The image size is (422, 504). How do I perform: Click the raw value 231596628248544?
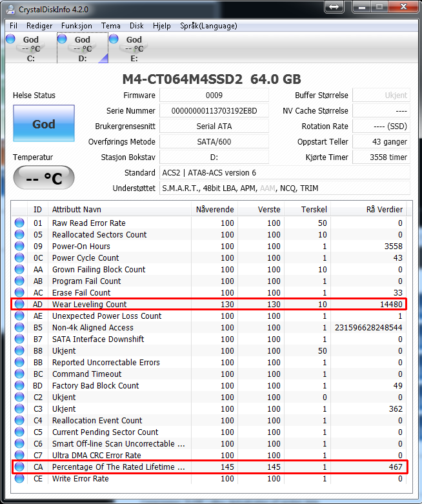pos(368,328)
